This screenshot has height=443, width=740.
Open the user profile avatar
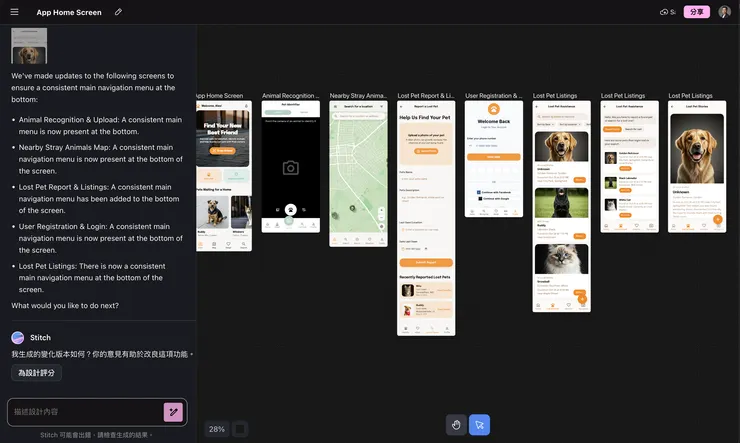pyautogui.click(x=724, y=12)
